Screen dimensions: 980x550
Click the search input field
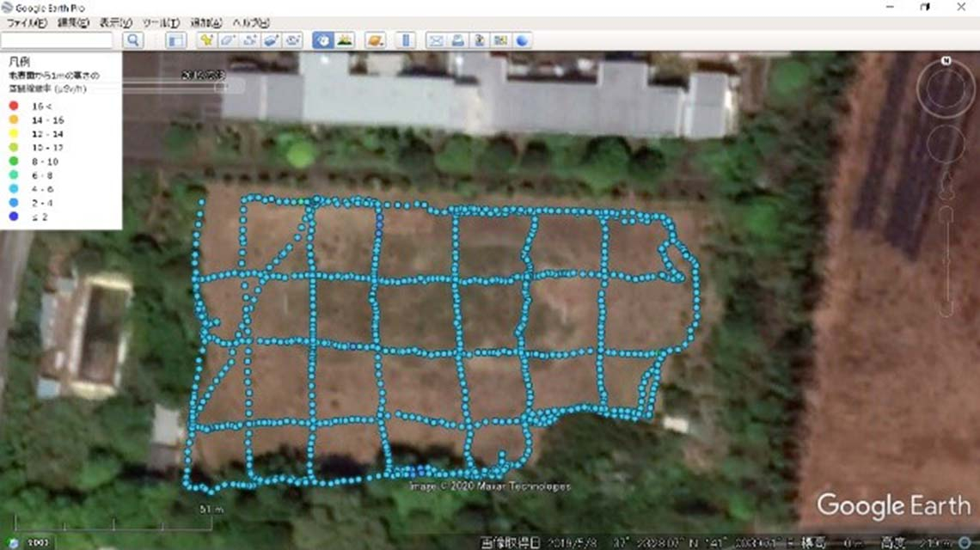[x=57, y=40]
